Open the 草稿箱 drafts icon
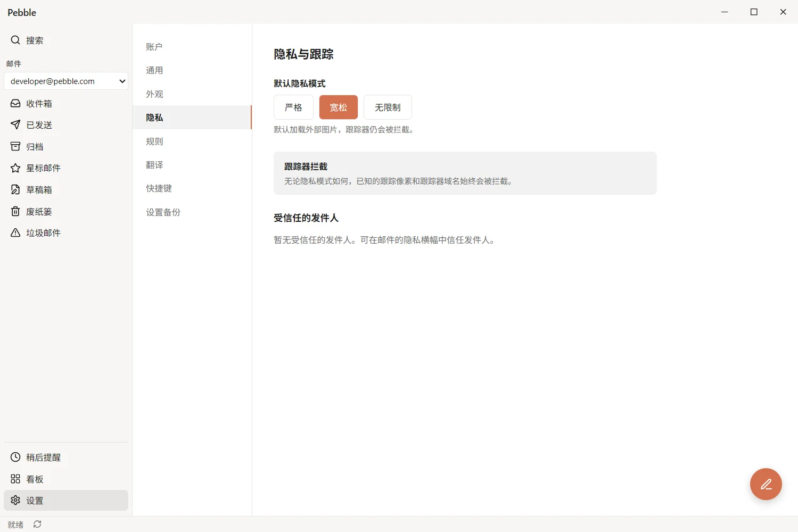 tap(15, 189)
